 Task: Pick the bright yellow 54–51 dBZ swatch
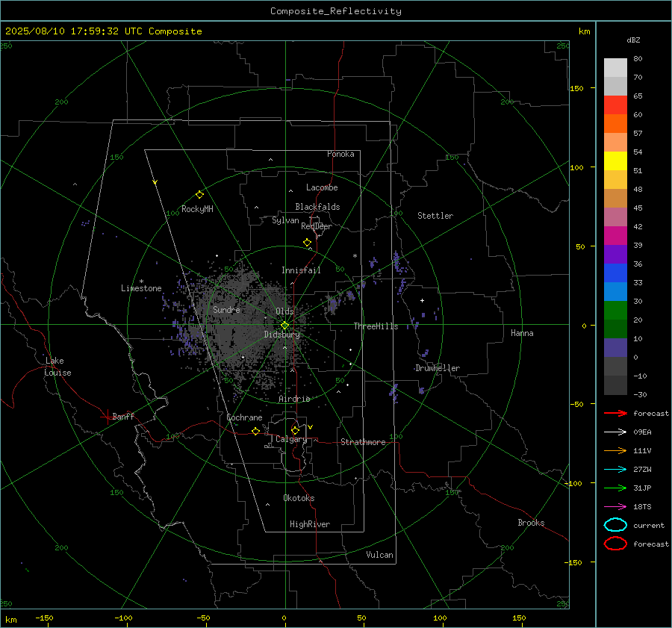click(615, 161)
